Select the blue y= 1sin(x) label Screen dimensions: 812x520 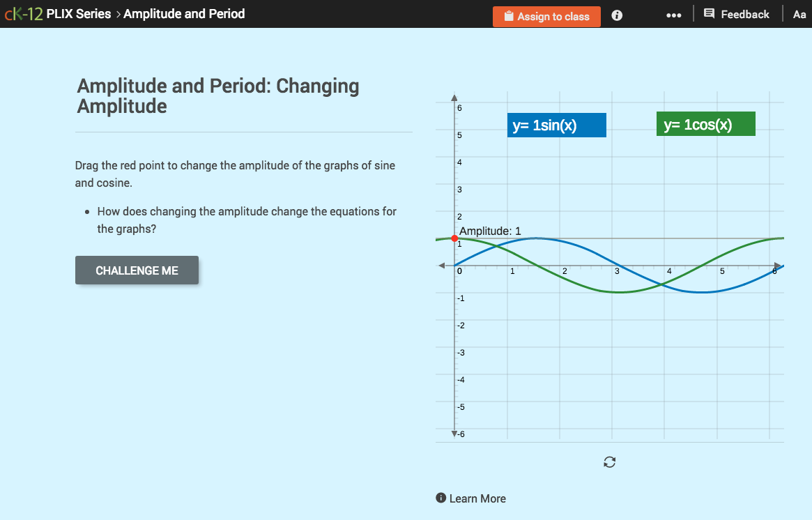556,125
